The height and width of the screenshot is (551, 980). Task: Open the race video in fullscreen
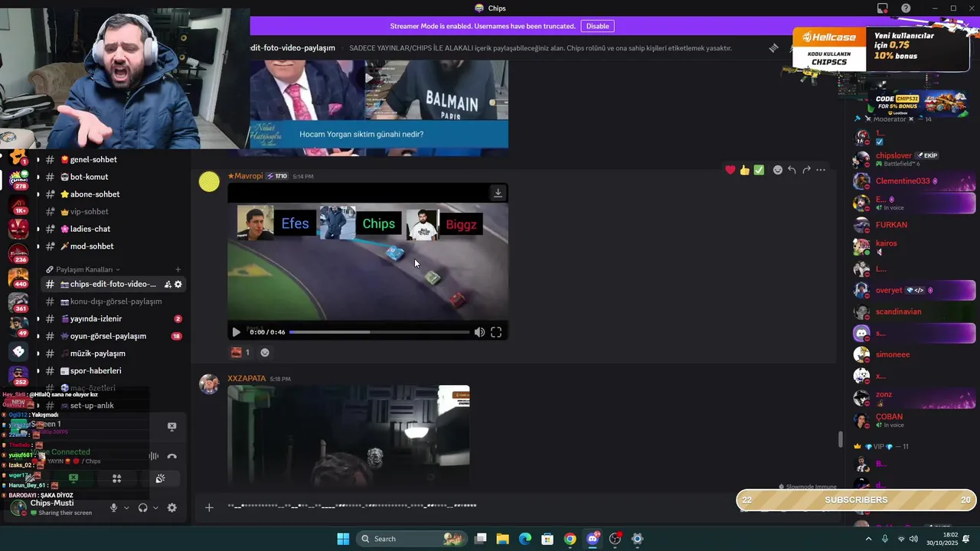[496, 332]
